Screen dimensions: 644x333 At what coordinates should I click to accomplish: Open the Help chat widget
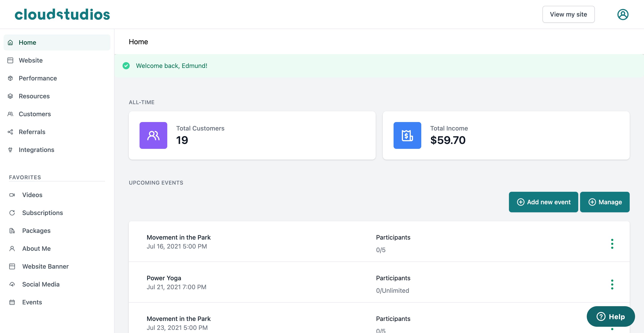click(610, 316)
